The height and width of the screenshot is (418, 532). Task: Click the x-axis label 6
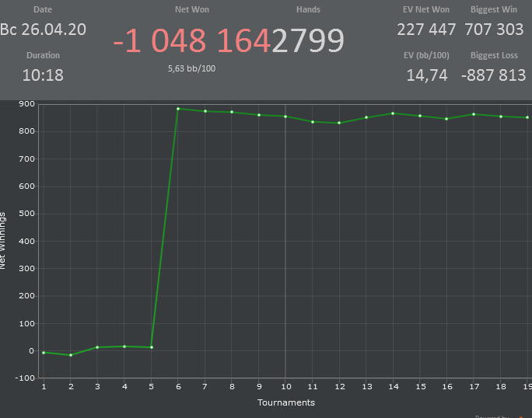(x=178, y=387)
